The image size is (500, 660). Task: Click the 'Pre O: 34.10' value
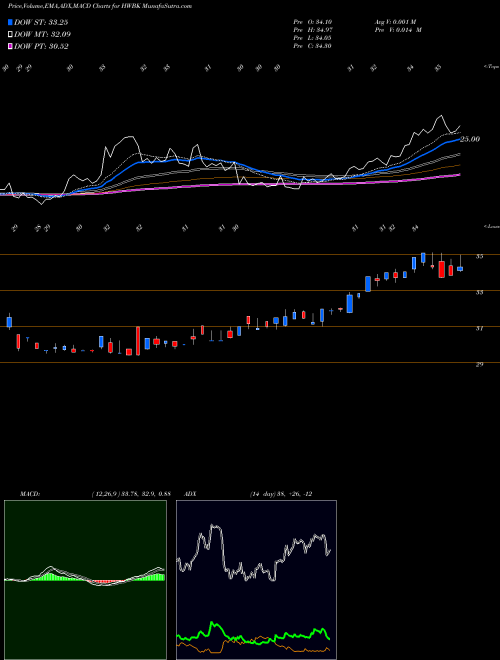click(x=312, y=22)
